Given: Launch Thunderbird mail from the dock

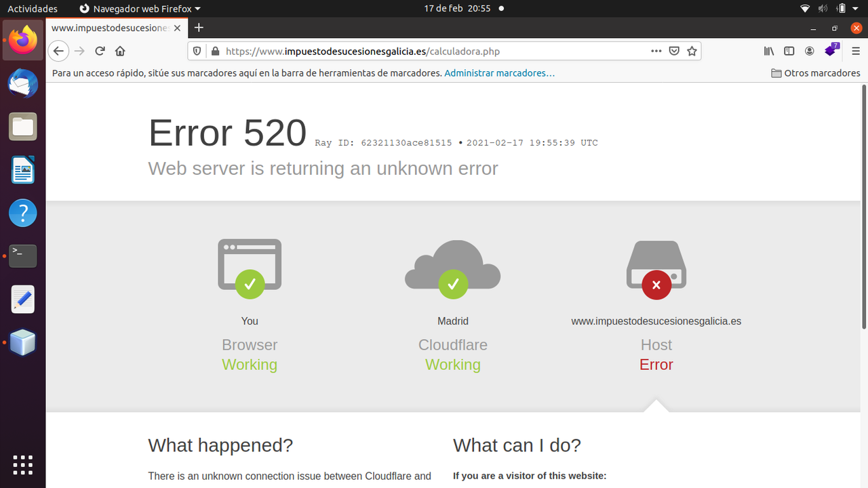Looking at the screenshot, I should (x=23, y=83).
